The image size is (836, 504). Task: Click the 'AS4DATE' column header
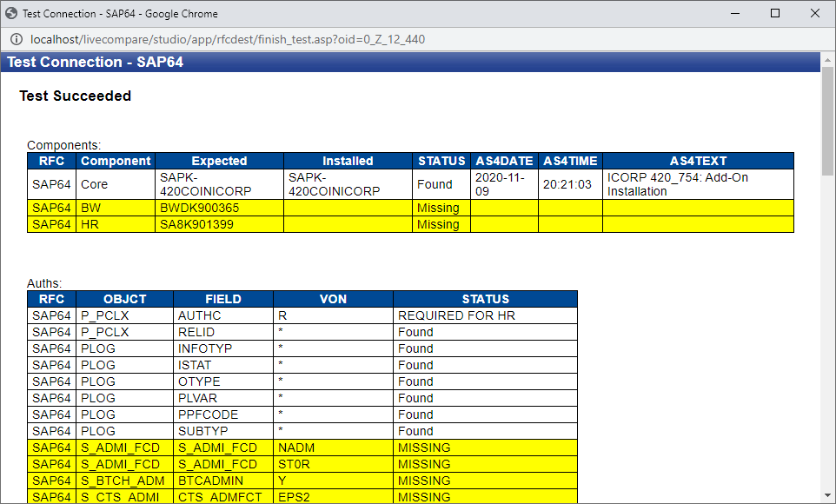504,161
